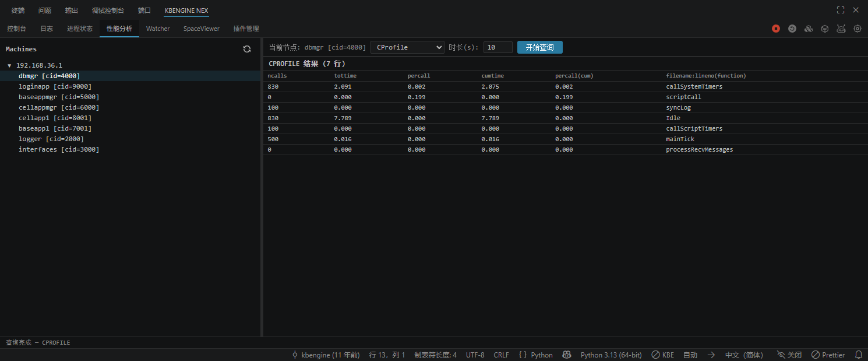Switch to the 输出 panel tab
The image size is (868, 361).
click(x=72, y=10)
